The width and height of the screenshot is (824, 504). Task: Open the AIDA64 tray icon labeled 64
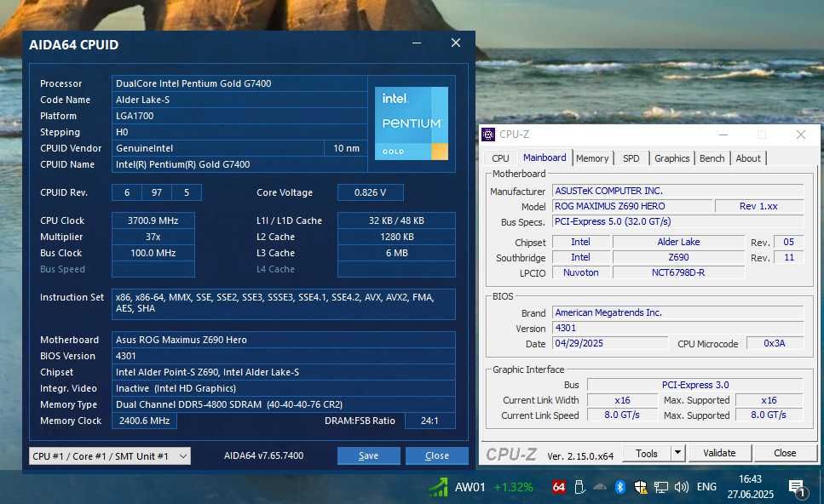pos(559,487)
